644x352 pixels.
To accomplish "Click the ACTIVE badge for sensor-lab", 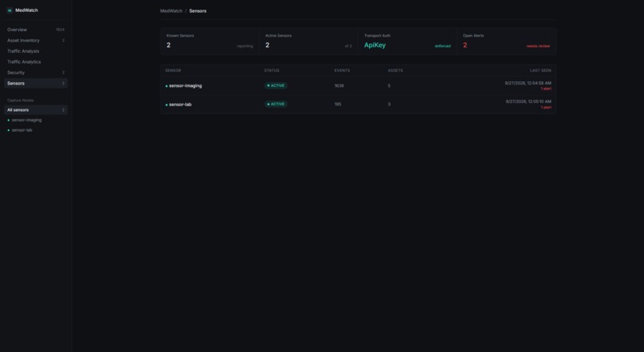I will [x=276, y=105].
